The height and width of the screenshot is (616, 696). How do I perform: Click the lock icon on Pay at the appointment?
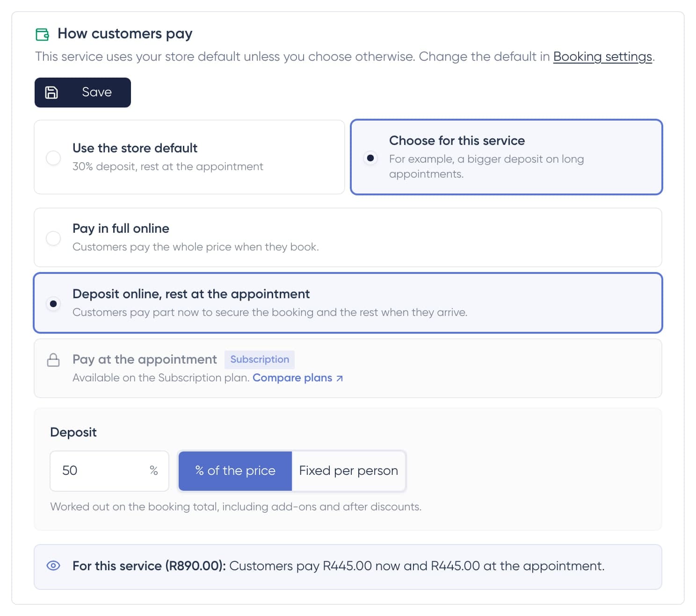pos(53,360)
